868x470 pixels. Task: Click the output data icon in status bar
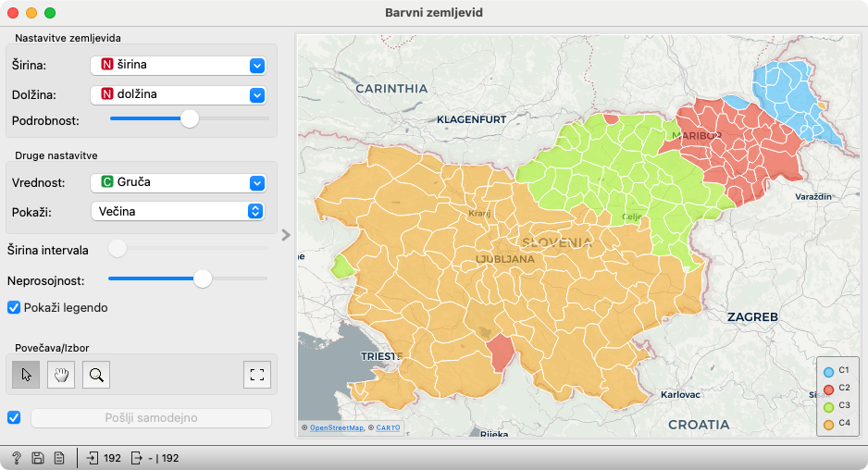(x=137, y=458)
